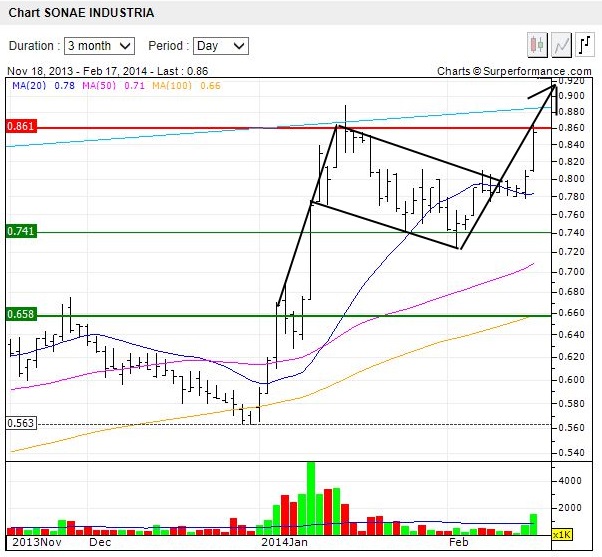The height and width of the screenshot is (557, 602).
Task: Click the red 0.861 resistance level label
Action: (21, 126)
